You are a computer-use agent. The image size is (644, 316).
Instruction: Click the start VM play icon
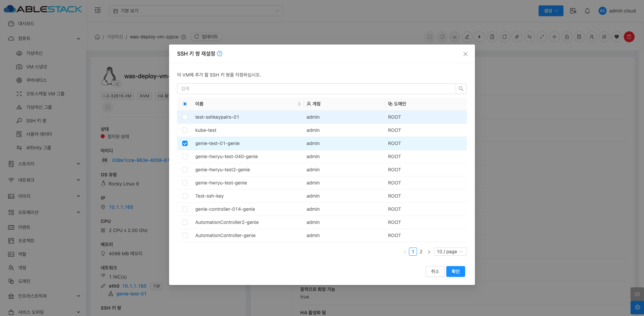[x=479, y=37]
